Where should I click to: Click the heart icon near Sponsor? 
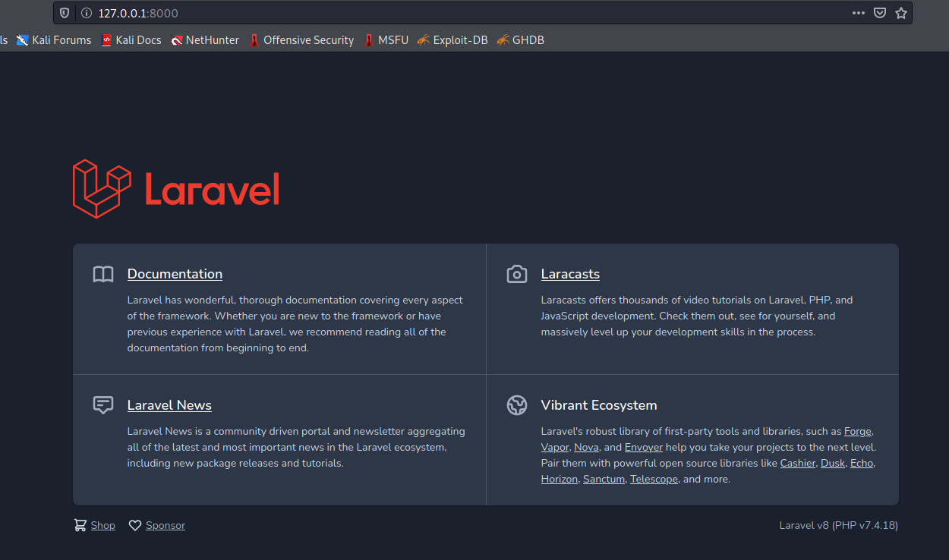pos(135,525)
